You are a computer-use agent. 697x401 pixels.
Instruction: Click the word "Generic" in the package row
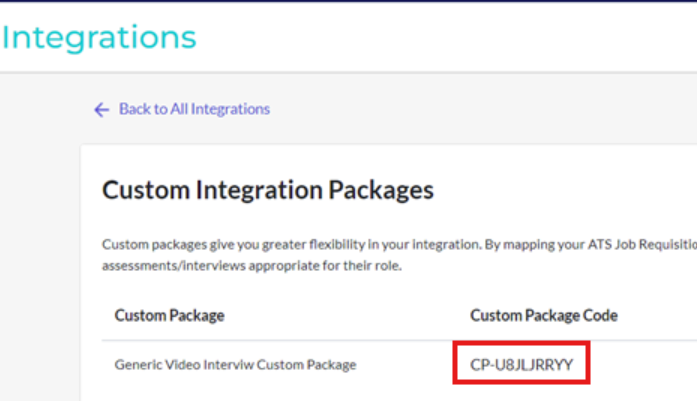point(137,365)
